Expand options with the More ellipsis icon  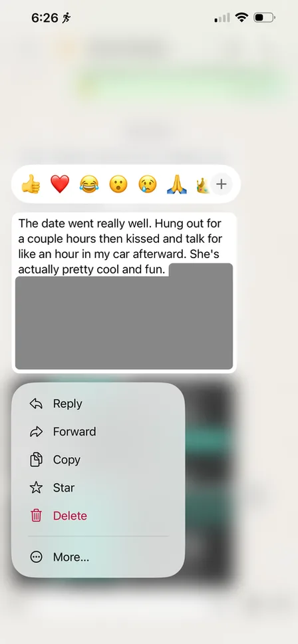(x=36, y=557)
